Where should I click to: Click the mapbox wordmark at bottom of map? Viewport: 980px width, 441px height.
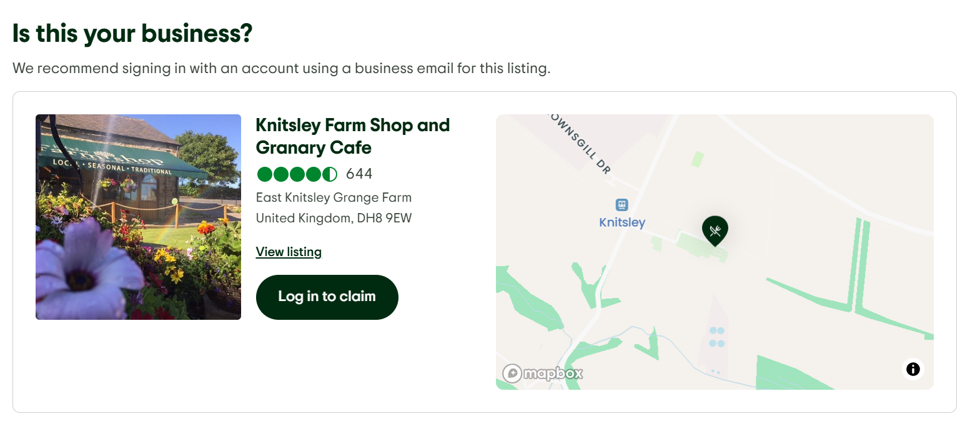(552, 374)
